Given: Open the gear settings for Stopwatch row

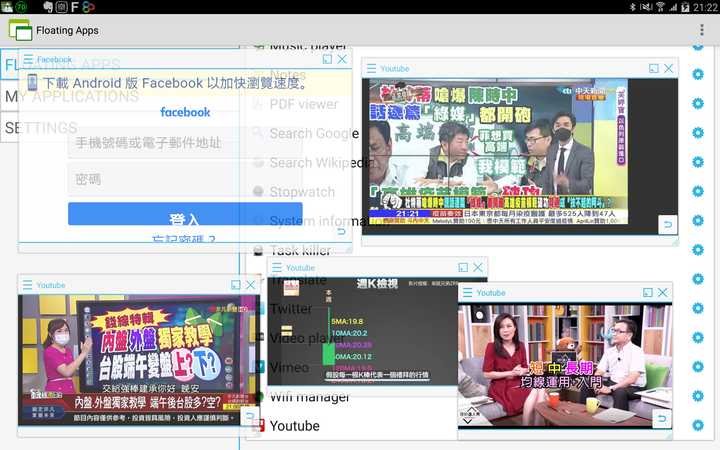Looking at the screenshot, I should [698, 191].
